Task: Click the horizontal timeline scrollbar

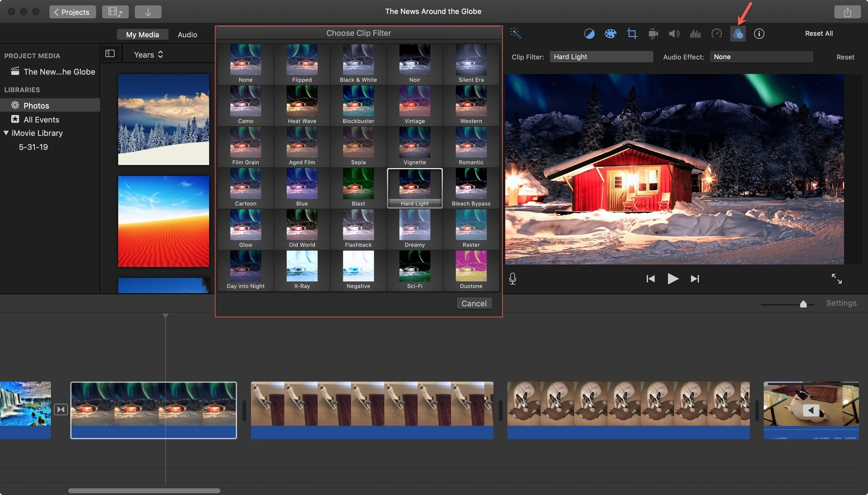Action: tap(144, 490)
